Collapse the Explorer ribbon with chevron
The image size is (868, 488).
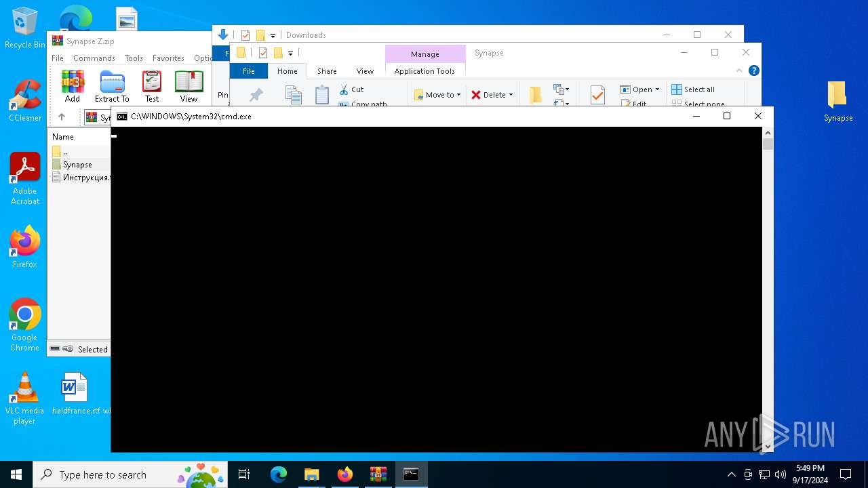click(x=739, y=70)
